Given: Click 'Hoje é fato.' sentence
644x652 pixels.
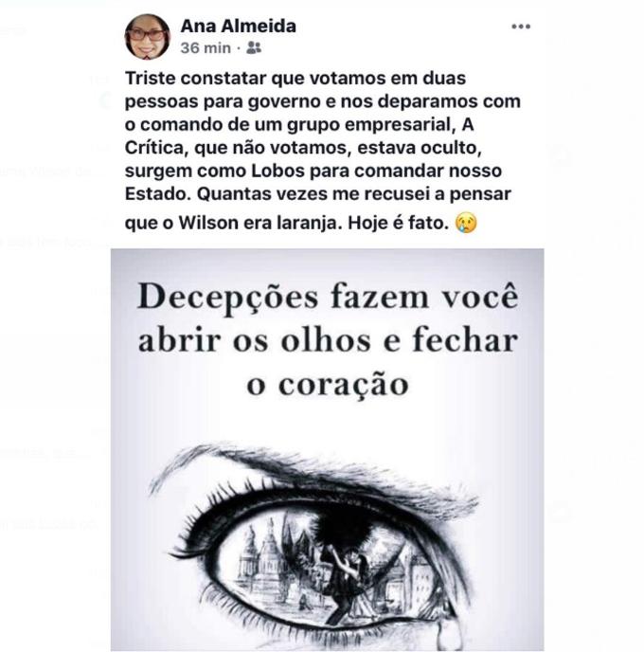Looking at the screenshot, I should (399, 224).
